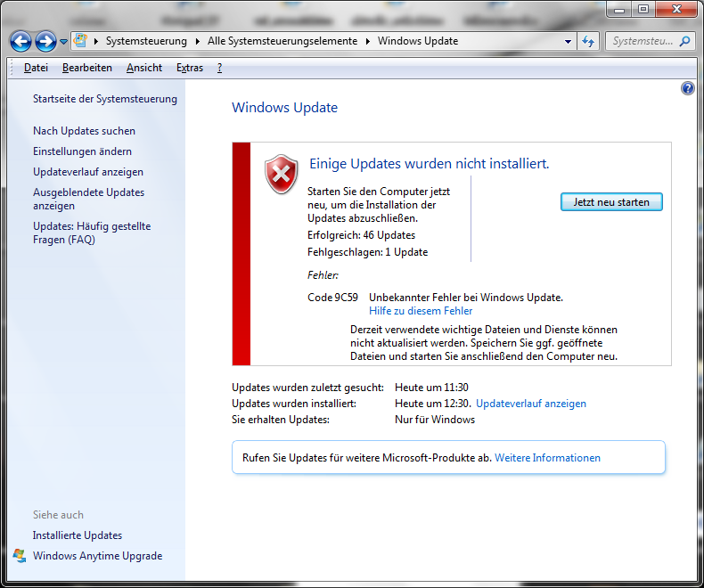This screenshot has height=588, width=704.
Task: Open Weitere Informationen link
Action: click(547, 458)
